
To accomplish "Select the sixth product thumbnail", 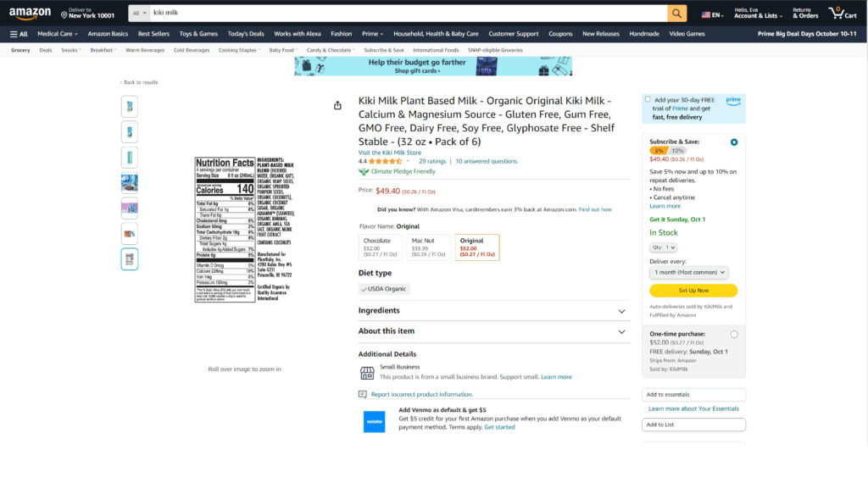I will (130, 234).
